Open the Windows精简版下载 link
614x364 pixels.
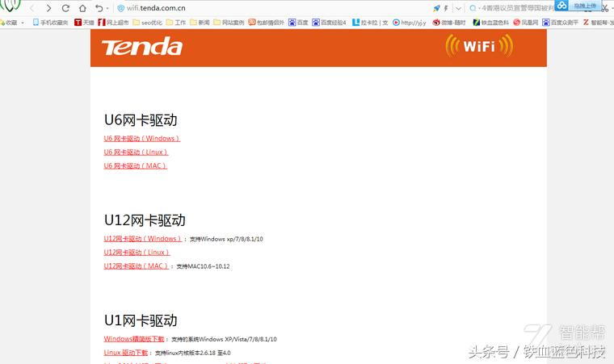pos(134,339)
